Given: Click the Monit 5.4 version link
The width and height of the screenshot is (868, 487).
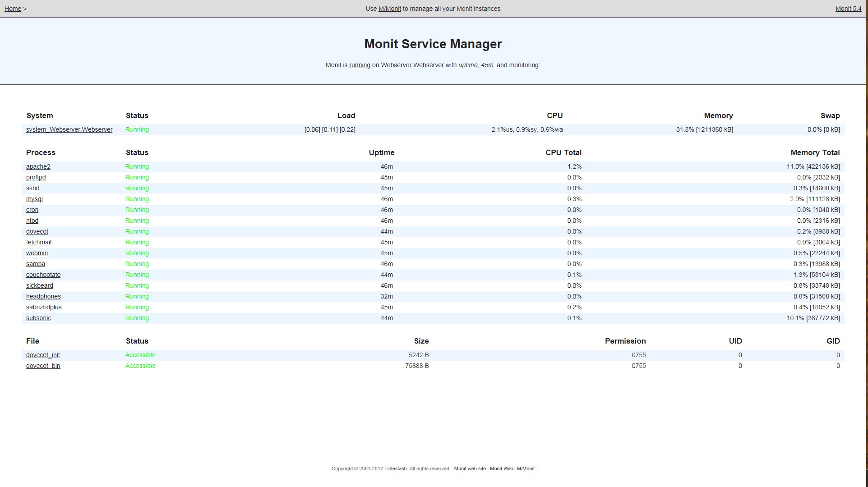Looking at the screenshot, I should click(x=848, y=9).
